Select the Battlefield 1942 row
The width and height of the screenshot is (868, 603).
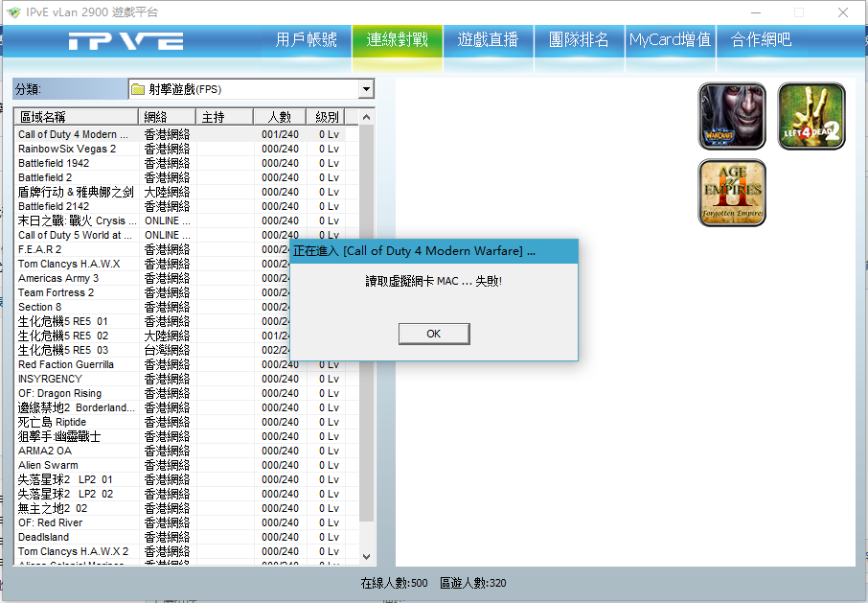tap(186, 163)
